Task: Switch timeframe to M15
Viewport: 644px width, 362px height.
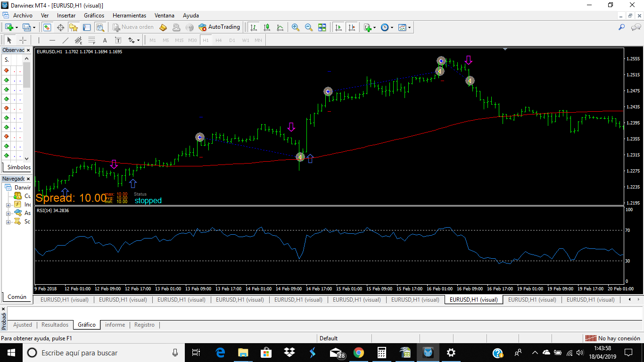Action: [x=179, y=40]
